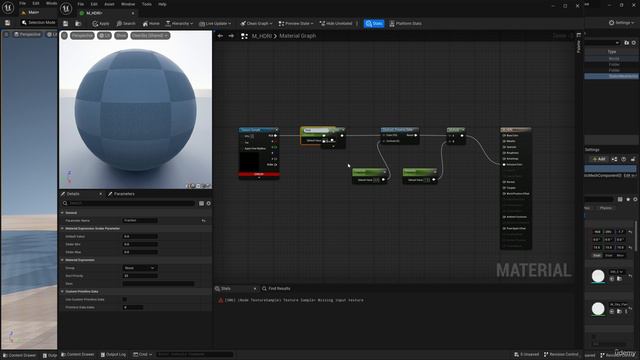Click the Material Graph breadcrumb
Image resolution: width=640 pixels, height=360 pixels.
[298, 36]
